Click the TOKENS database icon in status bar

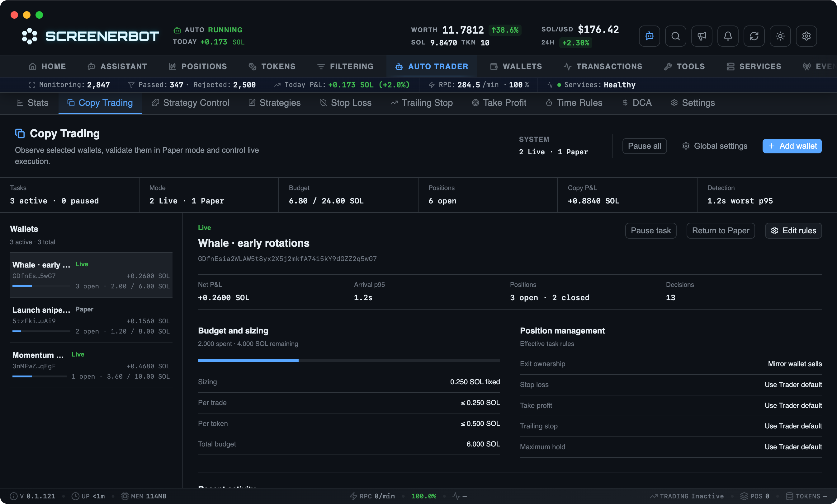click(x=789, y=496)
